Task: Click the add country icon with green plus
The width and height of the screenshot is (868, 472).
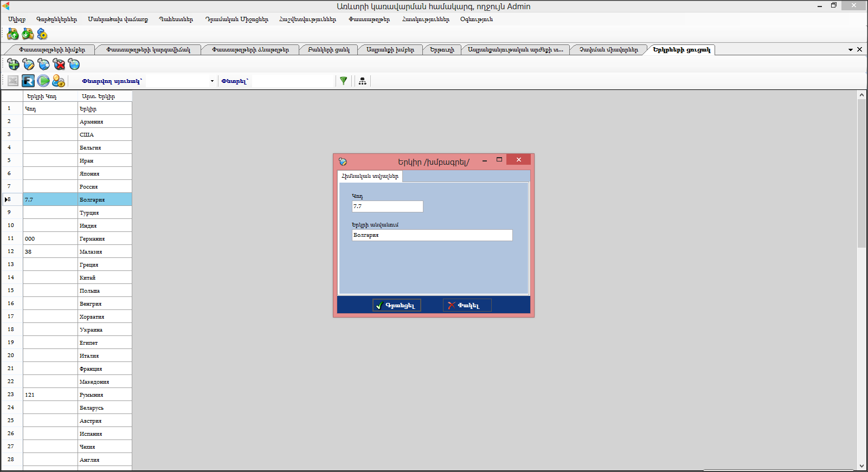Action: pos(13,64)
